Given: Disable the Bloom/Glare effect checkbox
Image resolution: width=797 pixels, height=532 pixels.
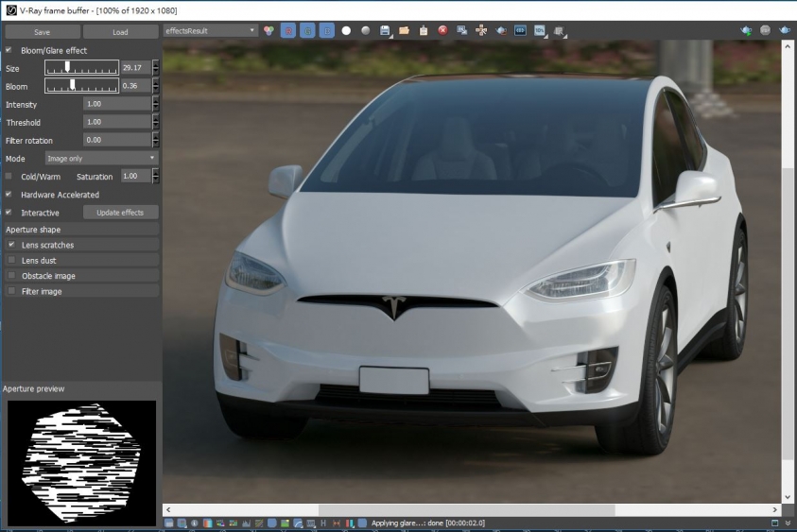Looking at the screenshot, I should (x=9, y=50).
